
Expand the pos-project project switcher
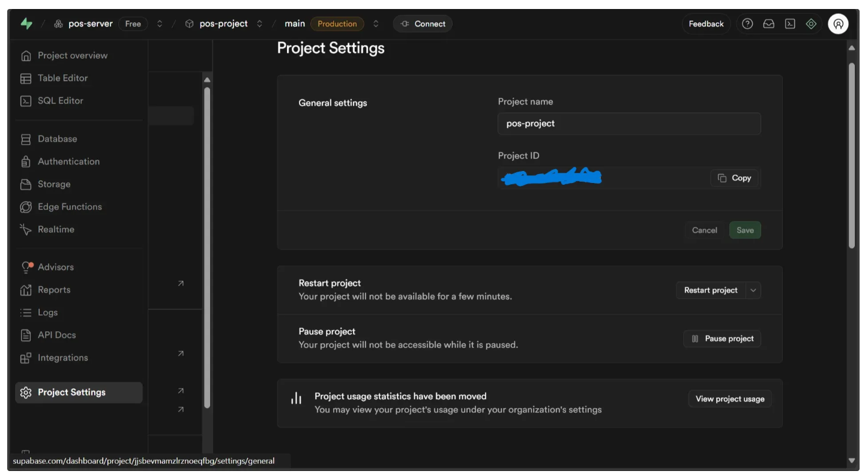[x=259, y=24]
